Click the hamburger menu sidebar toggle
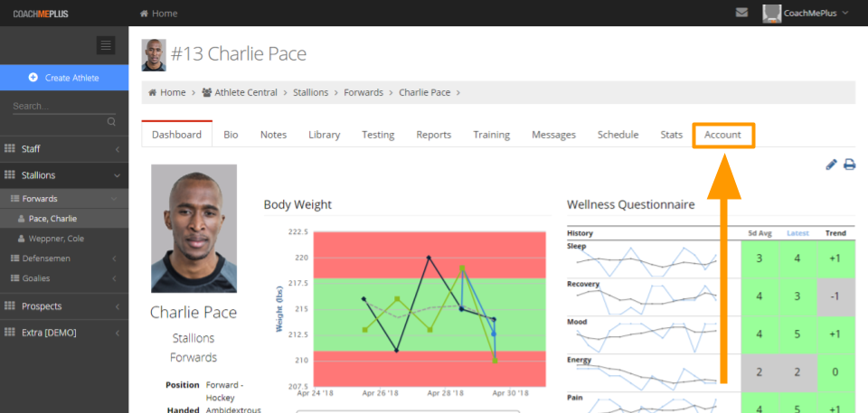Screen dimensions: 868x413 106,45
